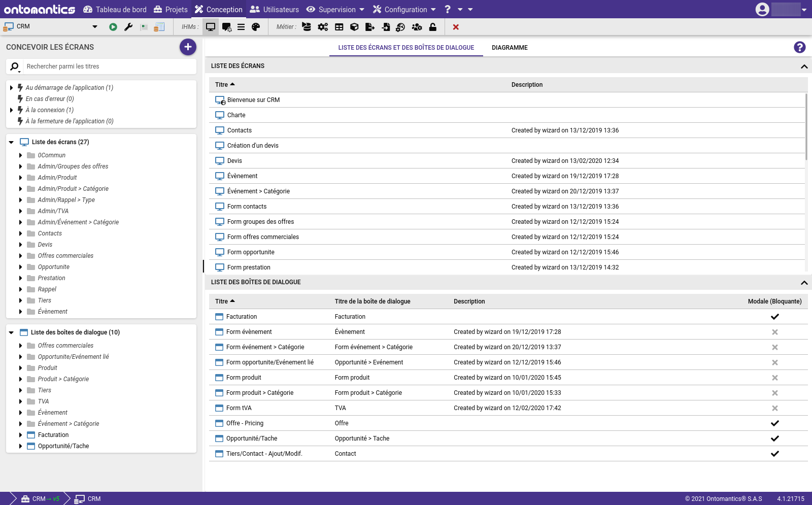
Task: Open the Utilisateurs menu
Action: 275,9
